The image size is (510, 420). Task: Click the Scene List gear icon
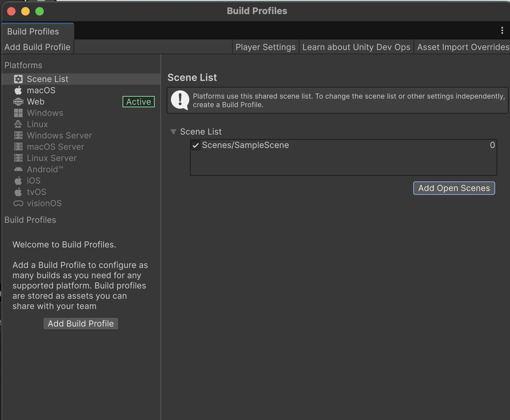[x=18, y=79]
